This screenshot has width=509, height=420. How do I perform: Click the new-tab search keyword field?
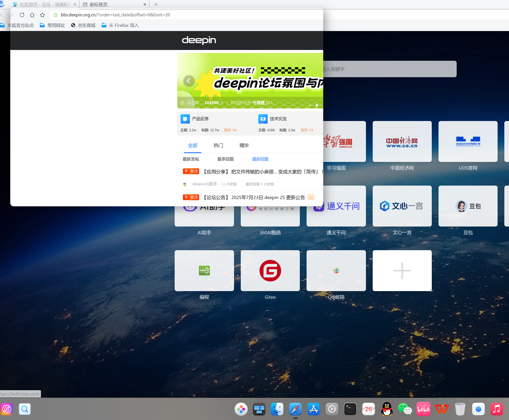(390, 69)
